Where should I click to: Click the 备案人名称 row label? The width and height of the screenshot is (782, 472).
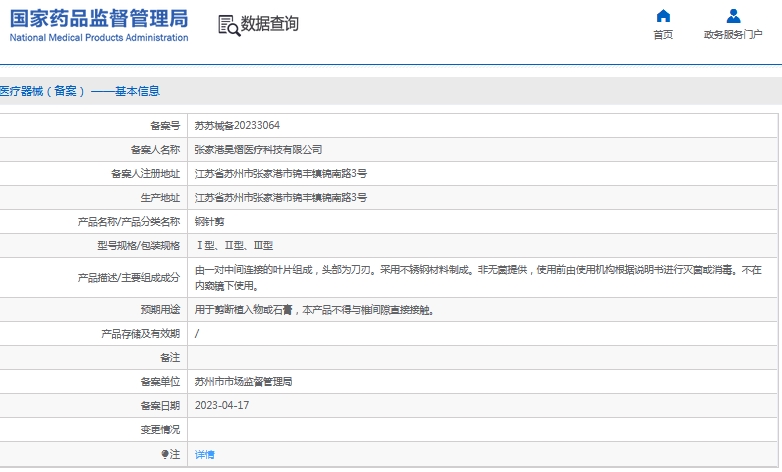click(x=155, y=150)
